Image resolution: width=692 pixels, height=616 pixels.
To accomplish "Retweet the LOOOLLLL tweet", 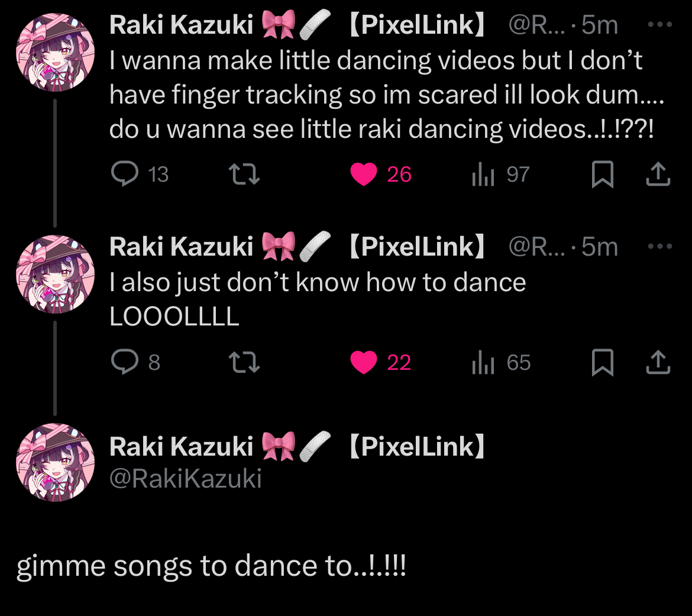I will click(244, 363).
